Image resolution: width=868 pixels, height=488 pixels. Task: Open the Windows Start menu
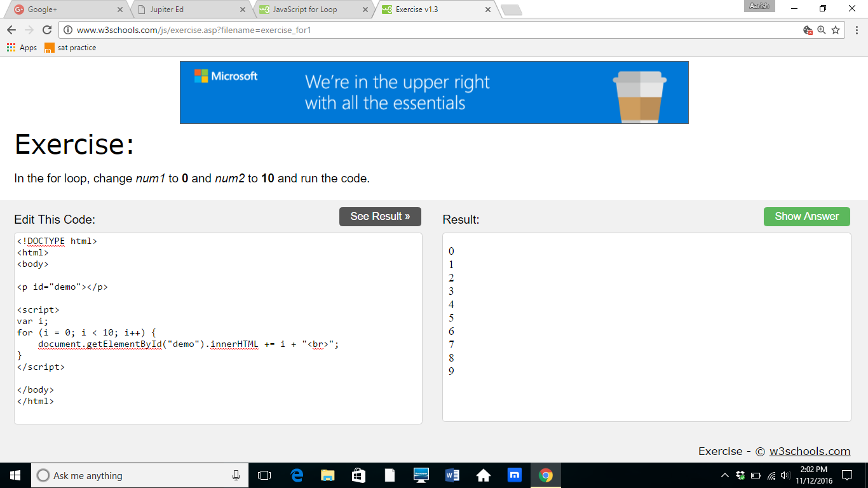pyautogui.click(x=15, y=475)
